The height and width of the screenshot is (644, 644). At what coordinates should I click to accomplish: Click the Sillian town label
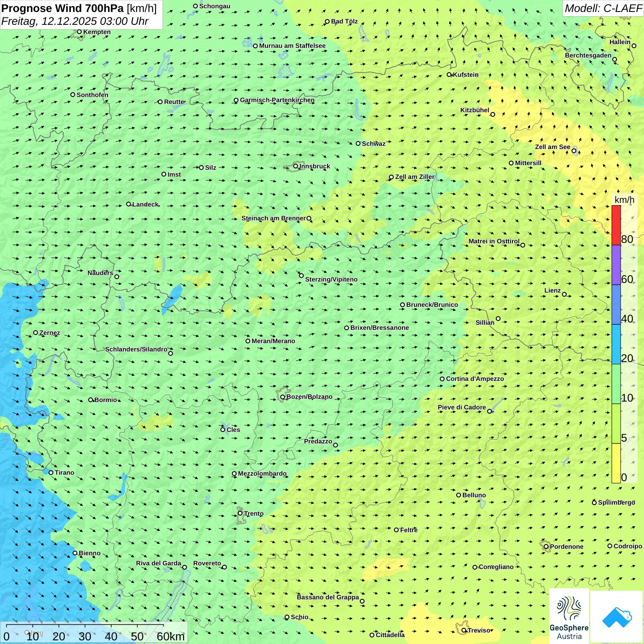point(485,322)
